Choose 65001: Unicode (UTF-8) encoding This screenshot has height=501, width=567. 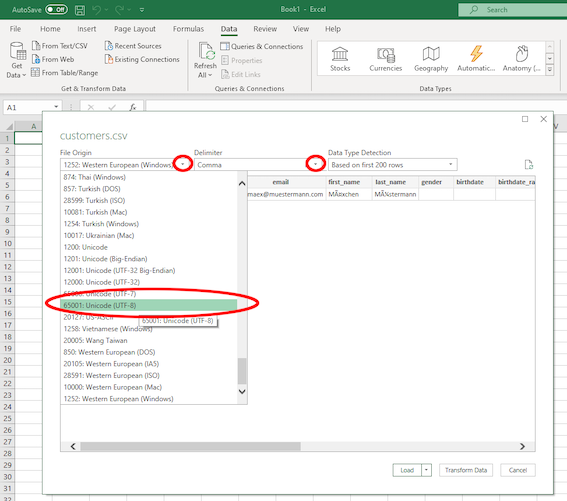149,305
